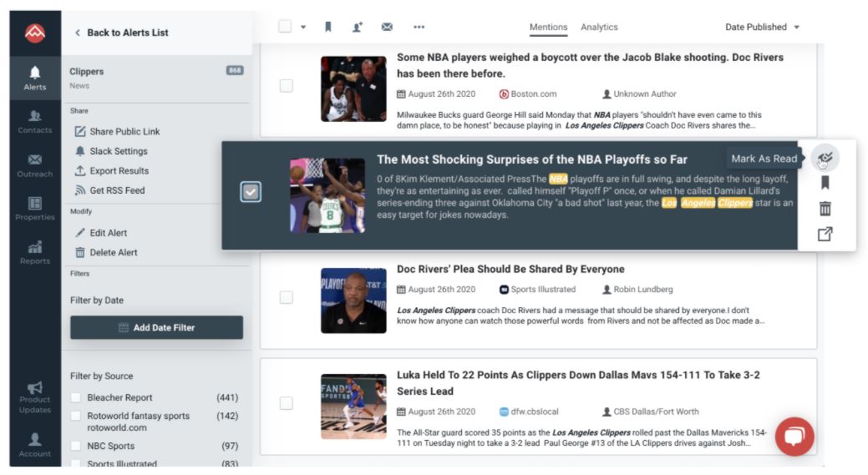The width and height of the screenshot is (868, 475).
Task: Open 'The Most Shocking Surprises' headline
Action: 532,159
